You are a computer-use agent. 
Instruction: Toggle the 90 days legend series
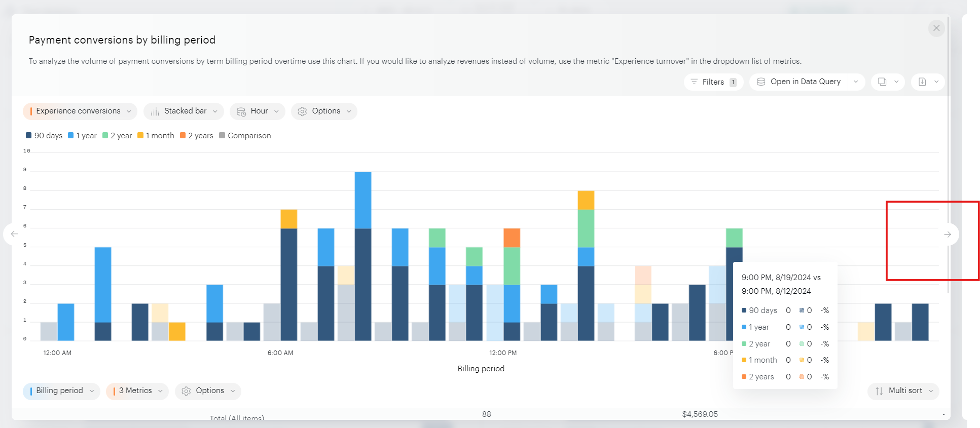[44, 136]
